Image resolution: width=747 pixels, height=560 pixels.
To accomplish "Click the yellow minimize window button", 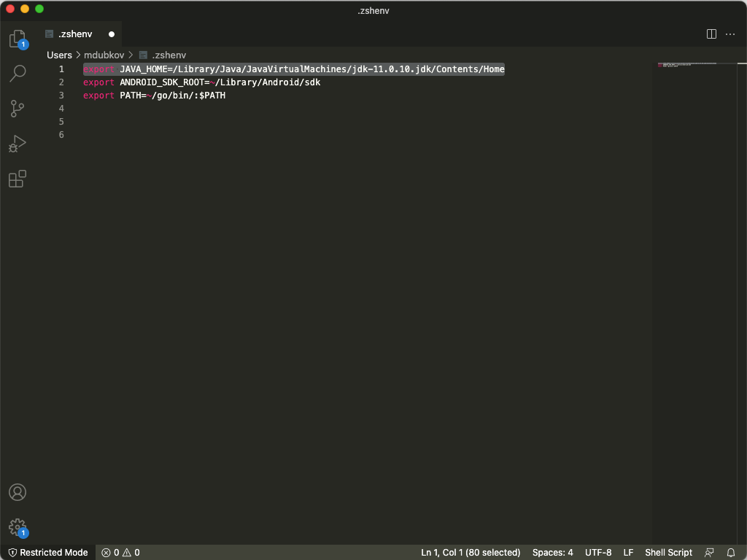I will pos(25,9).
